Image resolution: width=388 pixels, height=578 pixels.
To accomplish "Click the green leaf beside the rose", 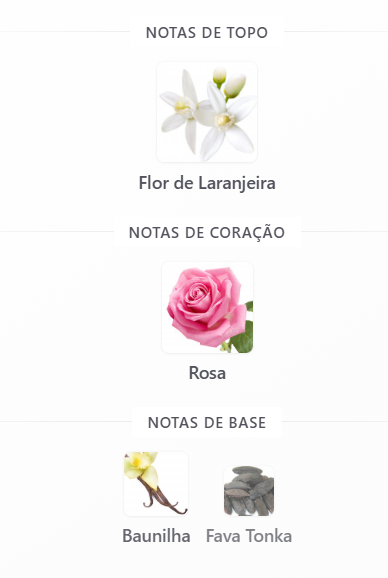I will (244, 335).
